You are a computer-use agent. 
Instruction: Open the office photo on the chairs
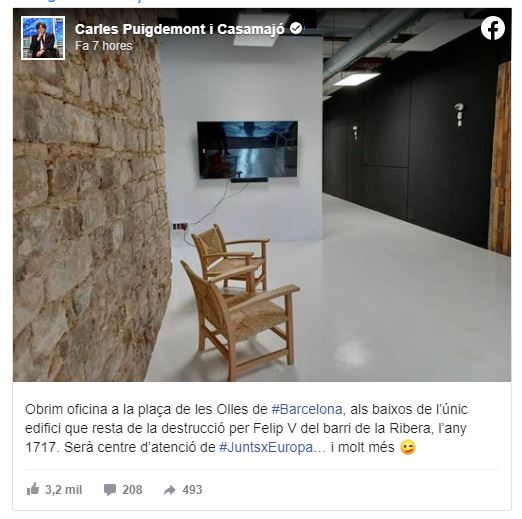pyautogui.click(x=240, y=300)
